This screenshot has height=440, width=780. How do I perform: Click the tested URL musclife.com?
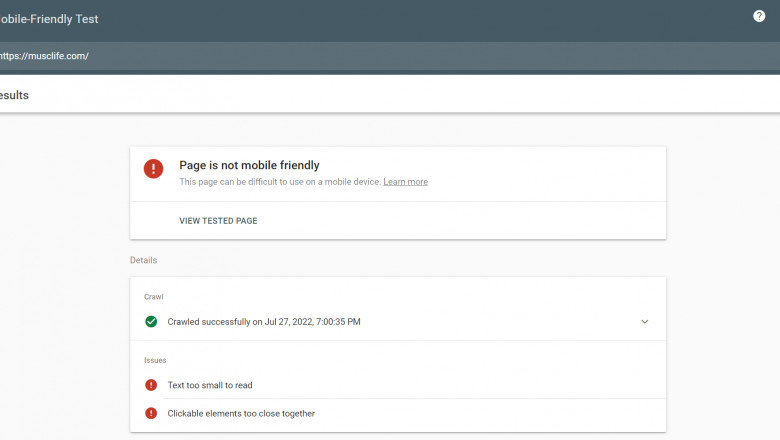pos(45,56)
